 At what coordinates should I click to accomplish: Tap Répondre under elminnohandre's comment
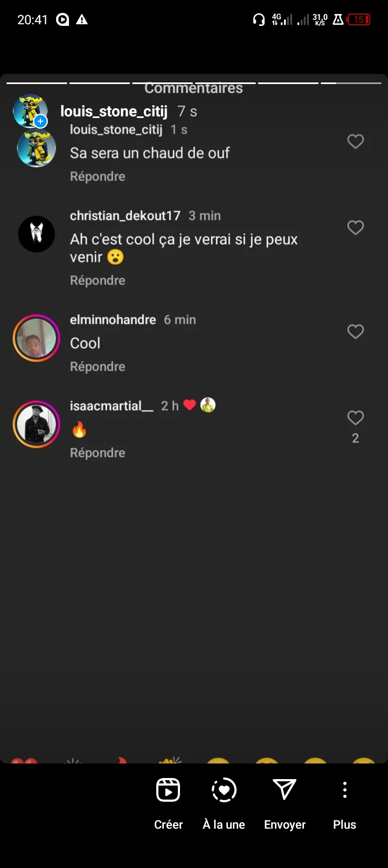click(x=98, y=367)
